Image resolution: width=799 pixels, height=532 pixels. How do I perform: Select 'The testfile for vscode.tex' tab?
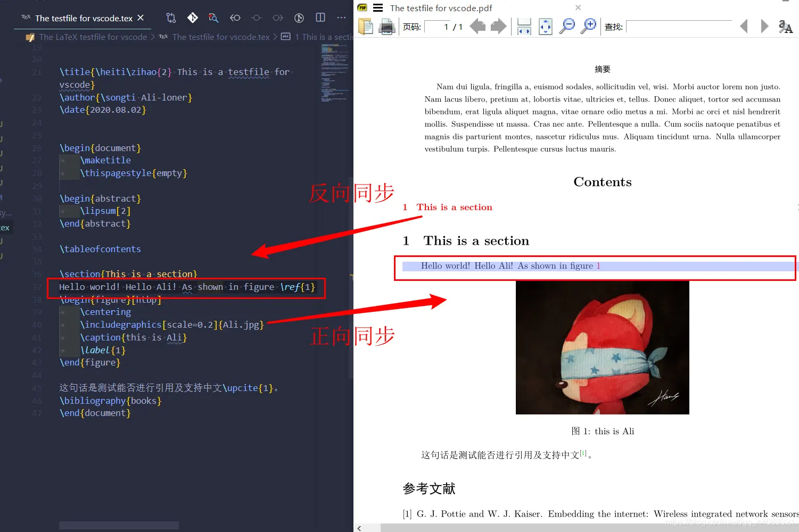click(x=84, y=18)
